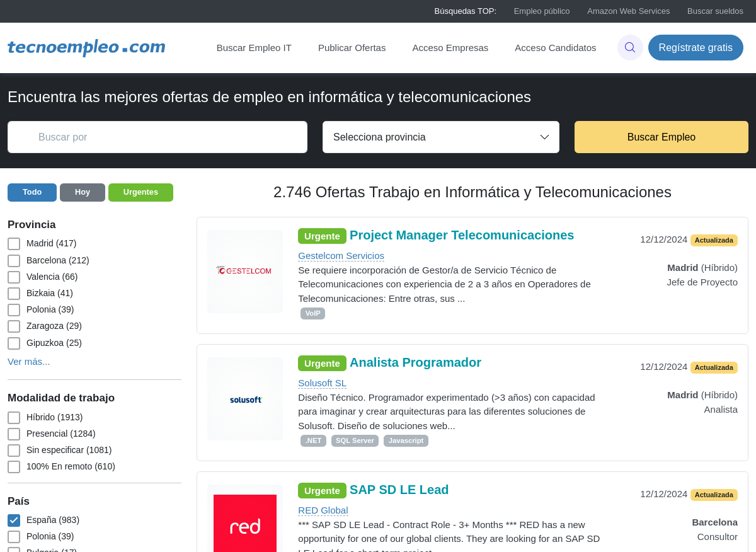Image resolution: width=756 pixels, height=552 pixels.
Task: Check Polonia (39) under Provincia
Action: coord(14,310)
